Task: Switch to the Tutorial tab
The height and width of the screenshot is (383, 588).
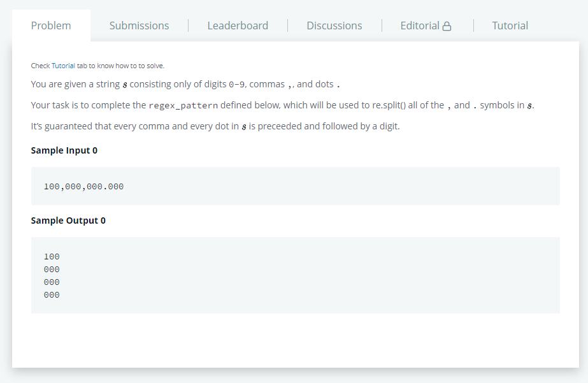Action: coord(510,25)
